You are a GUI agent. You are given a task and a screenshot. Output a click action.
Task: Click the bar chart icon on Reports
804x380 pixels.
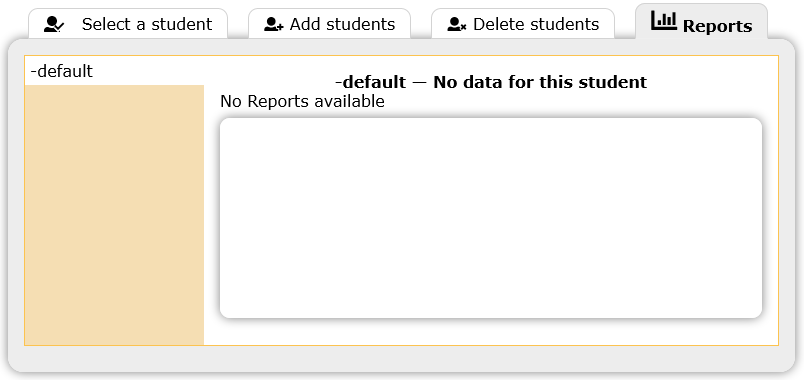coord(664,21)
